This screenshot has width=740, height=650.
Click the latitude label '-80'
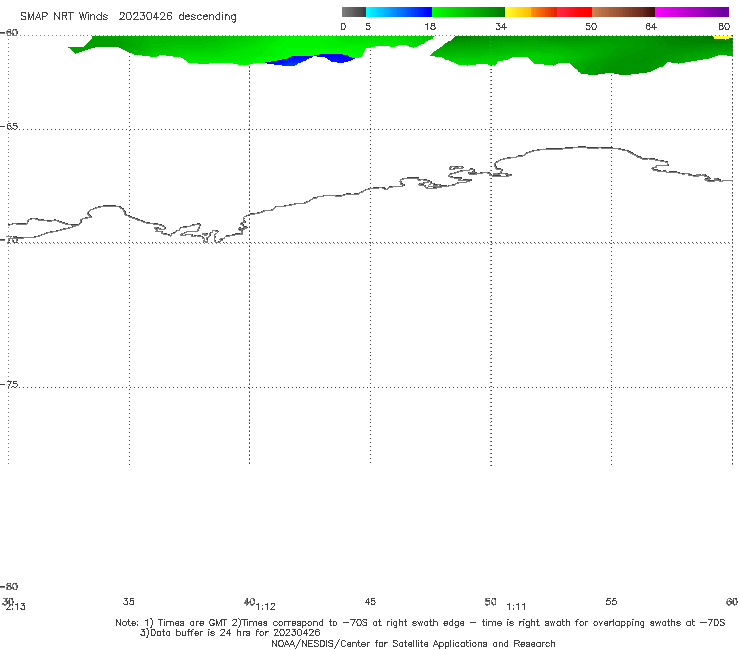[x=9, y=587]
